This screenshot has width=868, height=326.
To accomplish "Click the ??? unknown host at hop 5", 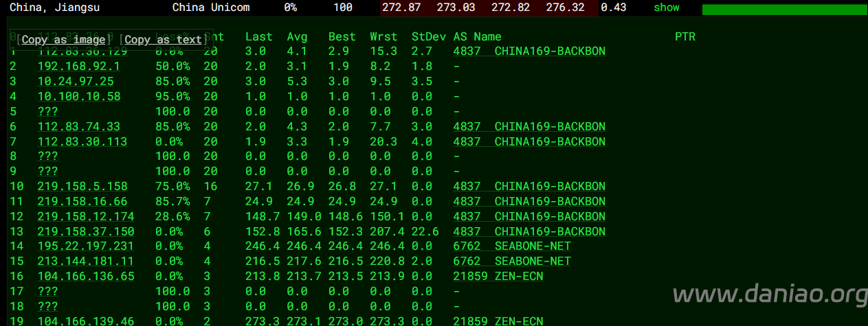I will point(47,112).
